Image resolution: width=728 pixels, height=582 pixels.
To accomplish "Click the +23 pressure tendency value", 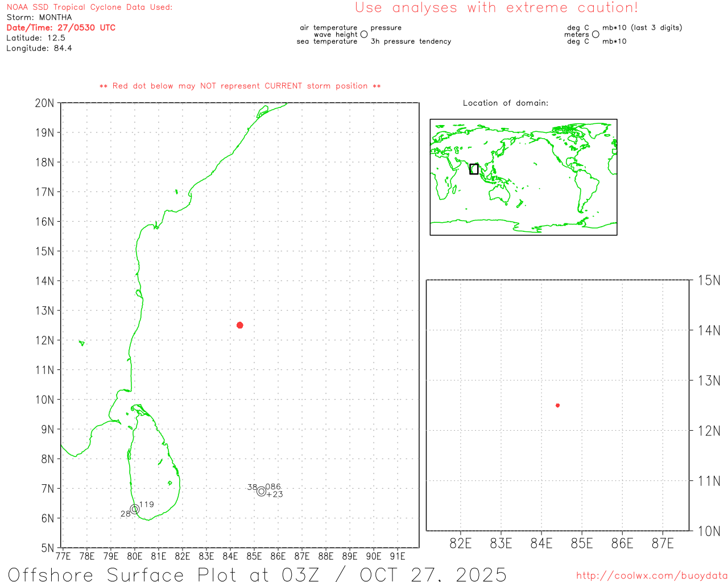I will (x=275, y=494).
